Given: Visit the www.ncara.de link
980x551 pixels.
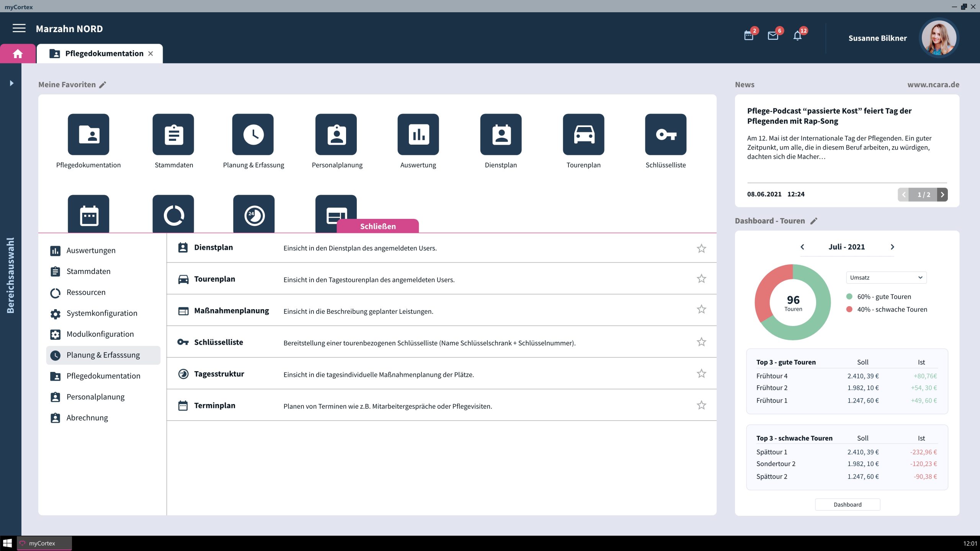Looking at the screenshot, I should [933, 85].
